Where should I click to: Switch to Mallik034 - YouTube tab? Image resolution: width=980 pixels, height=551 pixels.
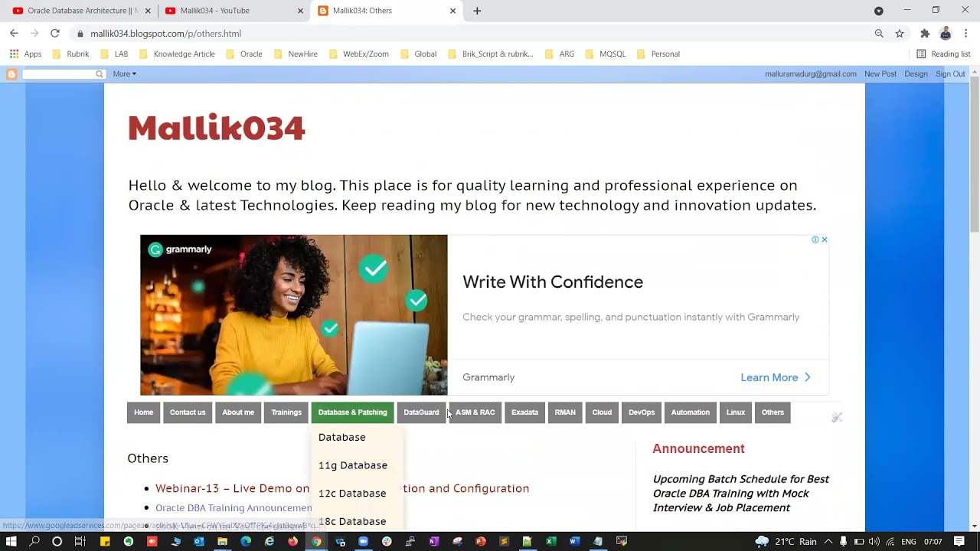(234, 11)
